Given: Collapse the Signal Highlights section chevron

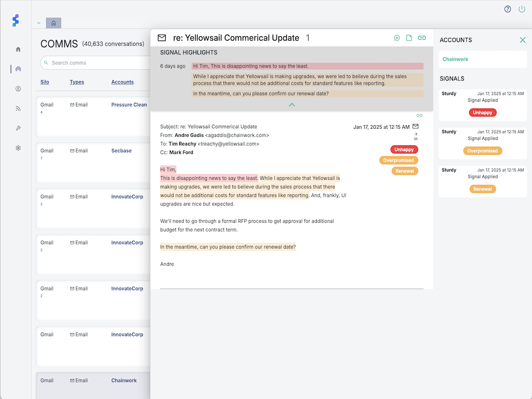Looking at the screenshot, I should [x=291, y=104].
